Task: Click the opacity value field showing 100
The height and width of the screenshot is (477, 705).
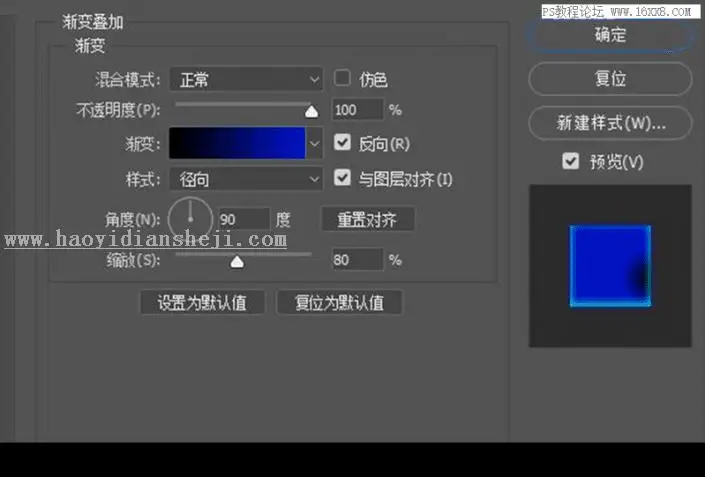Action: point(358,110)
